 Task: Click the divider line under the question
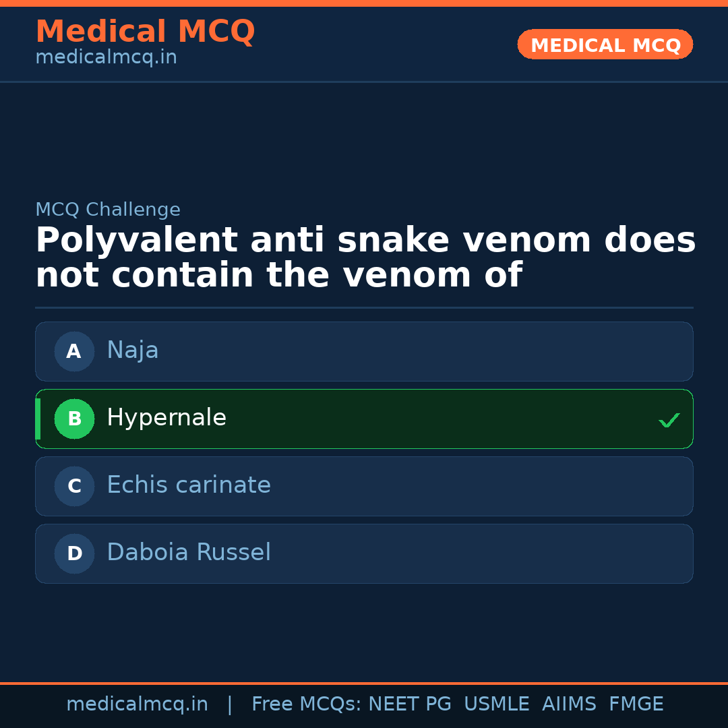[x=364, y=307]
